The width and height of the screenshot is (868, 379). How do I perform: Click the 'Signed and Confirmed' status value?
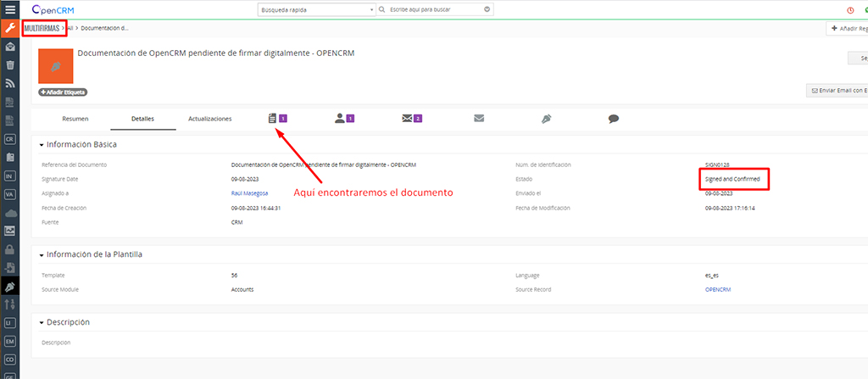click(x=733, y=179)
